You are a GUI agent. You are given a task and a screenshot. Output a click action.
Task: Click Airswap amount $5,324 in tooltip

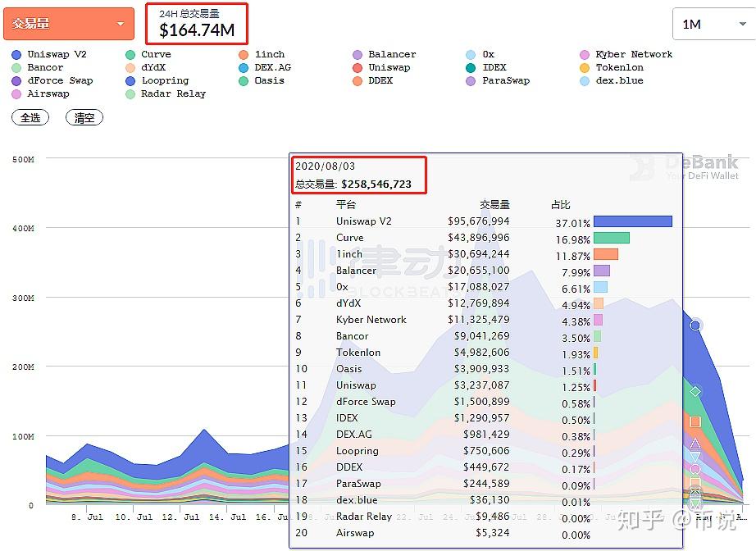point(493,533)
